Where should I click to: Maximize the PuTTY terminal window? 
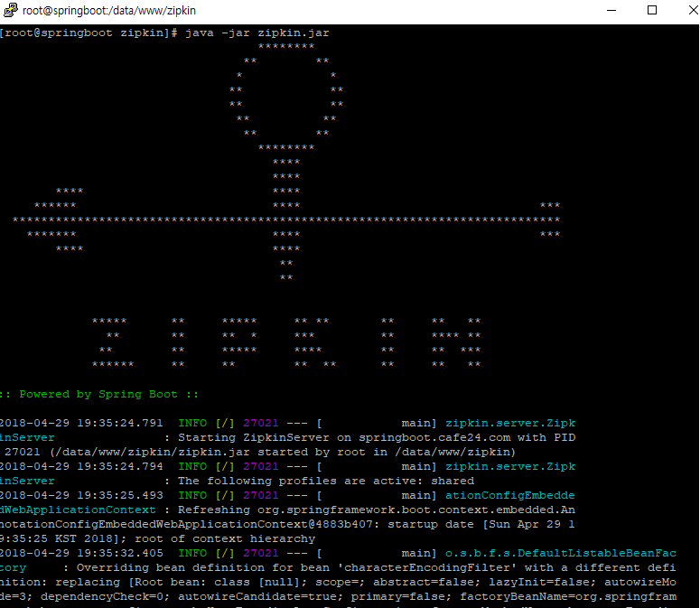(x=652, y=10)
